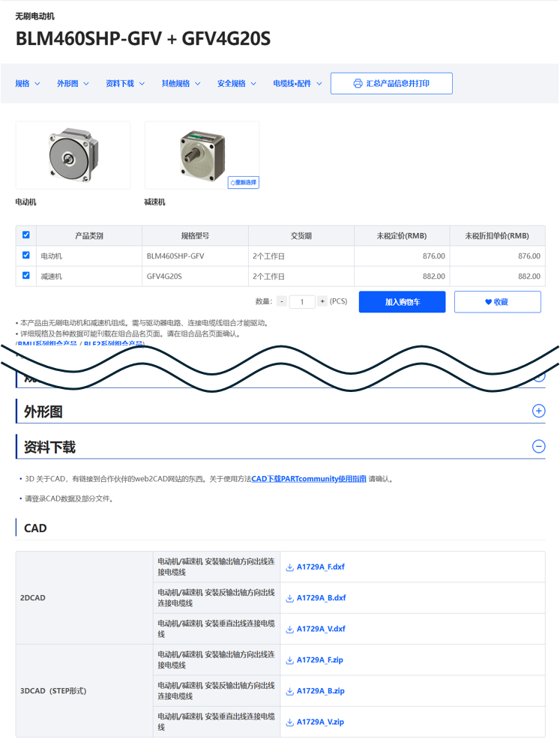This screenshot has height=742, width=560.
Task: Click download icon for A1729A_B.dxf
Action: tap(289, 598)
